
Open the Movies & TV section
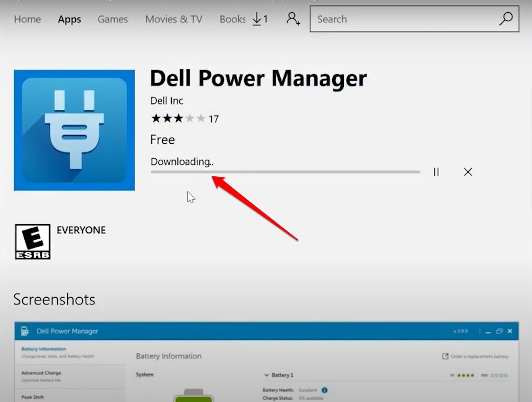(x=173, y=19)
